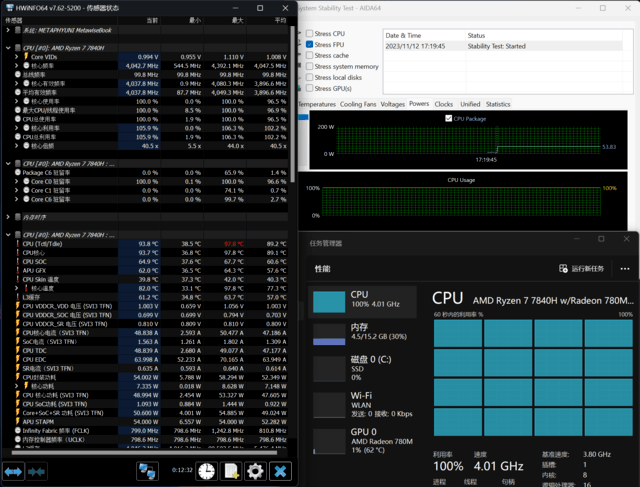
Task: Click clock icon beside 总线频率 row
Action: point(18,74)
